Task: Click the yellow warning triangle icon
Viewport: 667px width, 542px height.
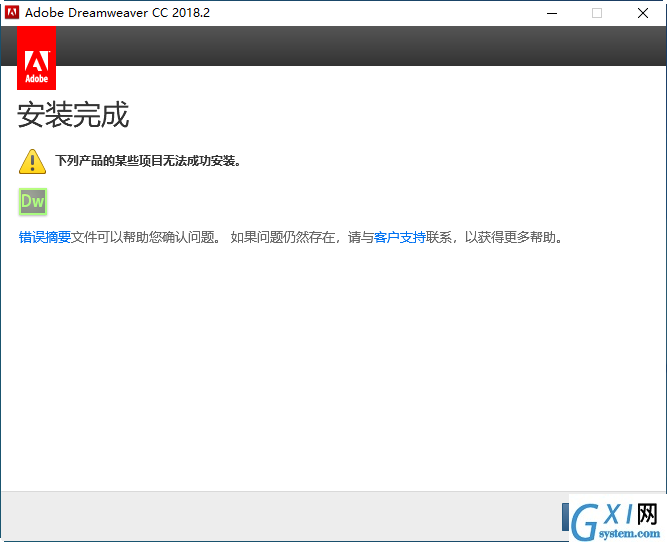Action: point(32,161)
